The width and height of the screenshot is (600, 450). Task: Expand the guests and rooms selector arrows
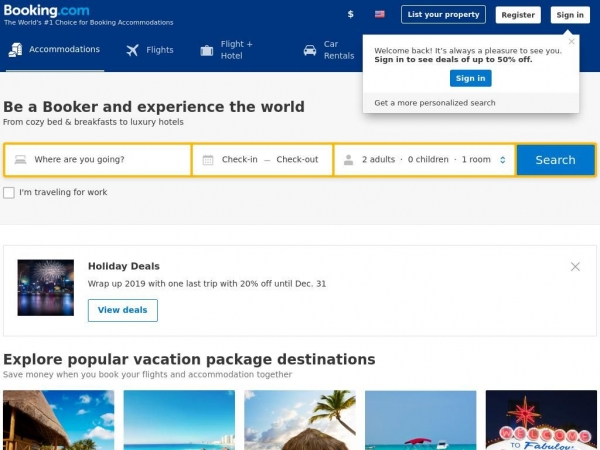point(502,160)
